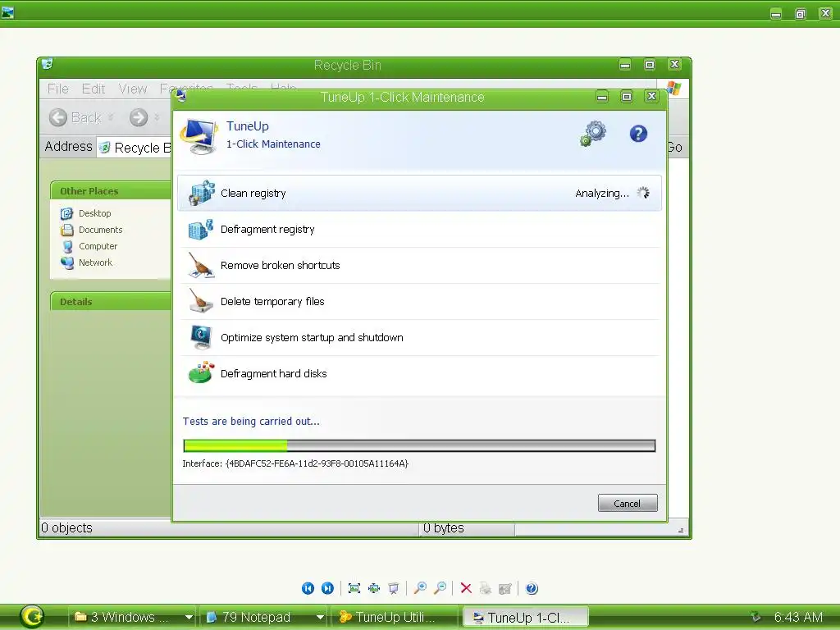The width and height of the screenshot is (840, 630).
Task: Click the Remove broken shortcuts broom icon
Action: coord(202,265)
